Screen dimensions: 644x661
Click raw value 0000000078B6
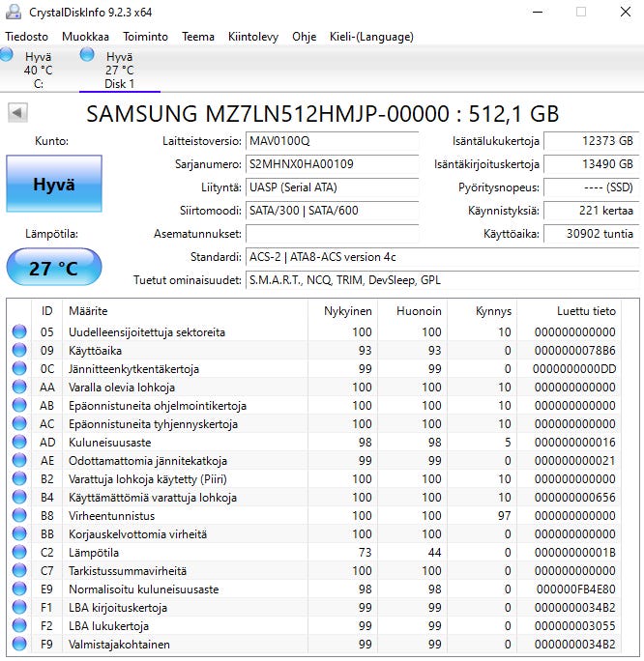coord(574,351)
